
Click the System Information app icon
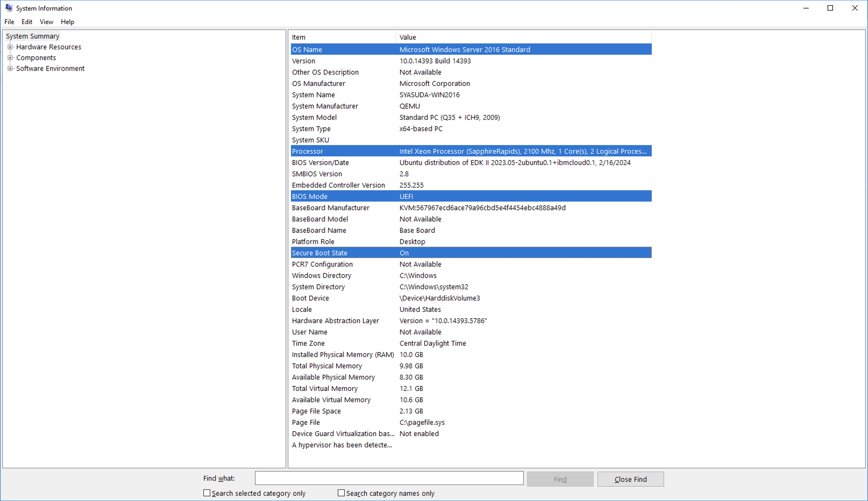(x=9, y=8)
